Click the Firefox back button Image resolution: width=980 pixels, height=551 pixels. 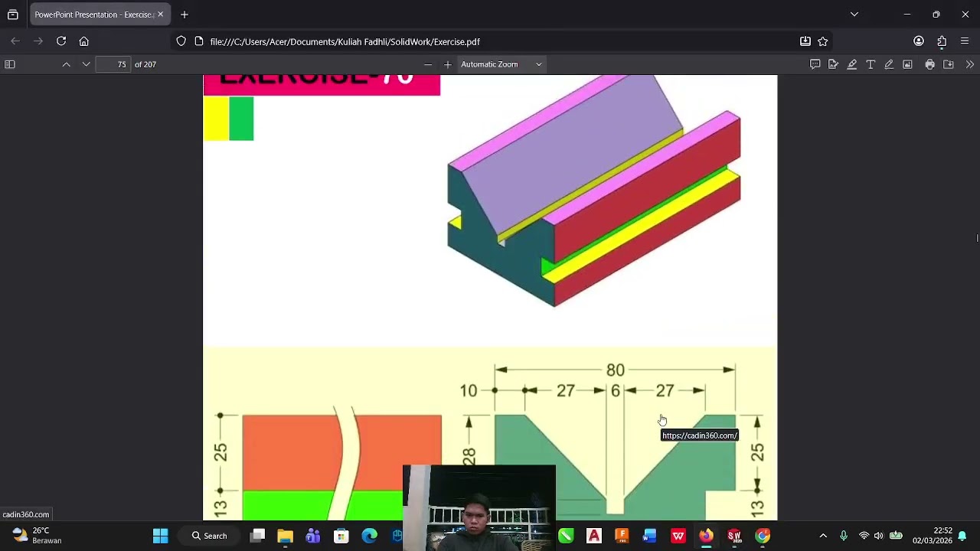[x=15, y=41]
